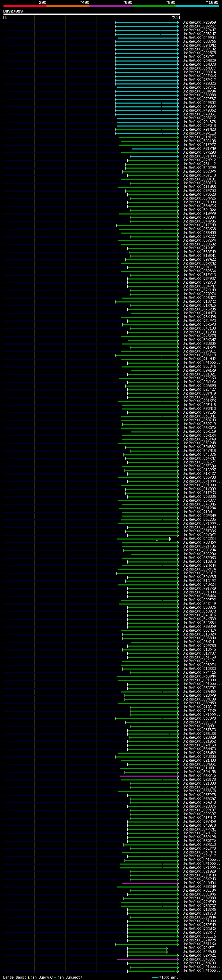Open hit UniRef100_A3Z3H9
The image size is (222, 980).
click(199, 886)
